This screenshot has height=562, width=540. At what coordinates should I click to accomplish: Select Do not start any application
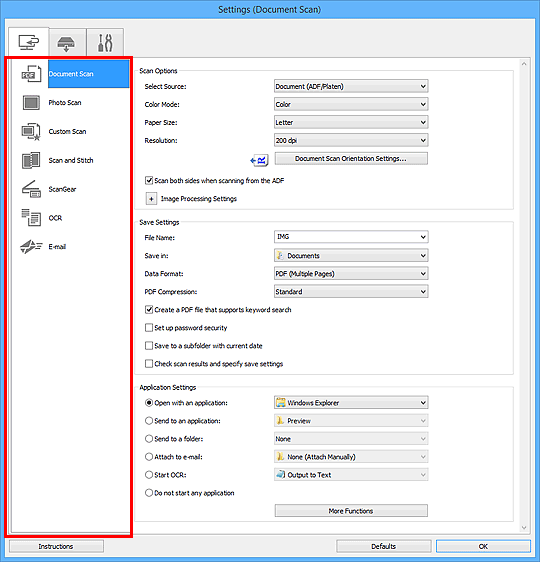[x=149, y=493]
